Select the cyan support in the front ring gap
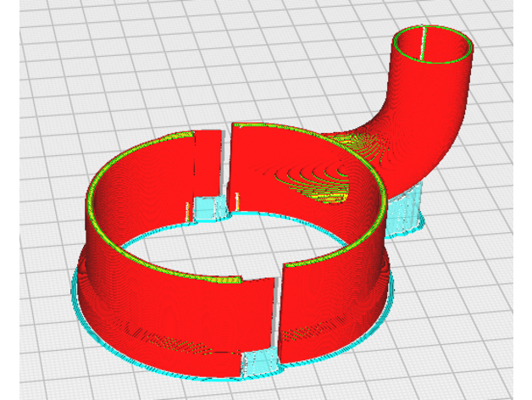532x400 pixels. click(260, 363)
